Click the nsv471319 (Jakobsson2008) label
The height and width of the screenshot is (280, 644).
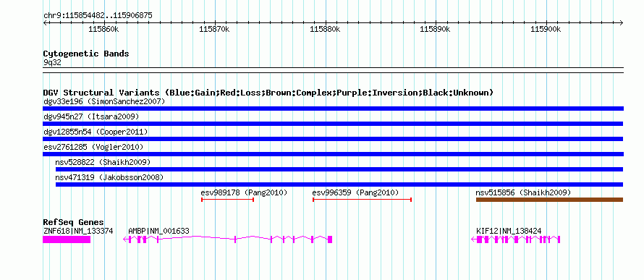click(x=109, y=177)
